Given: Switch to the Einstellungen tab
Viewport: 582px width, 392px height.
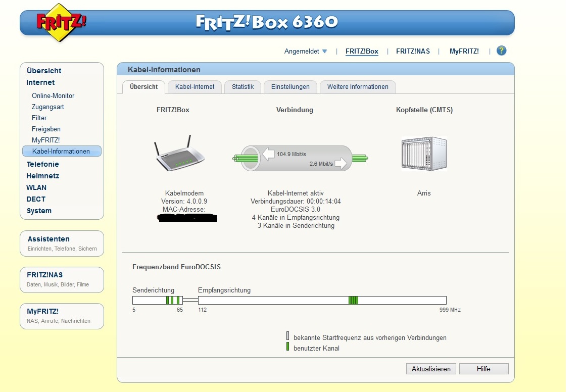Looking at the screenshot, I should point(290,87).
